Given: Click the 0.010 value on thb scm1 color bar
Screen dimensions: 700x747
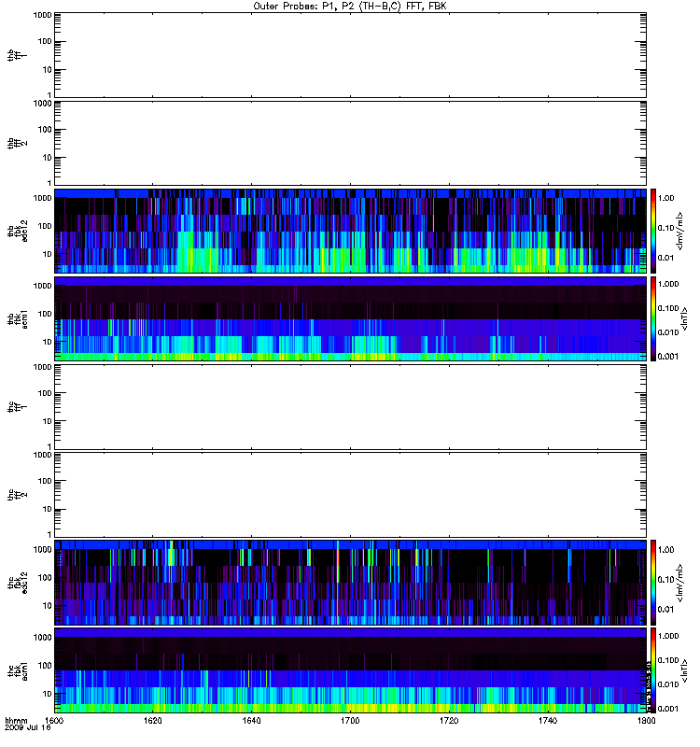Looking at the screenshot, I should [668, 332].
